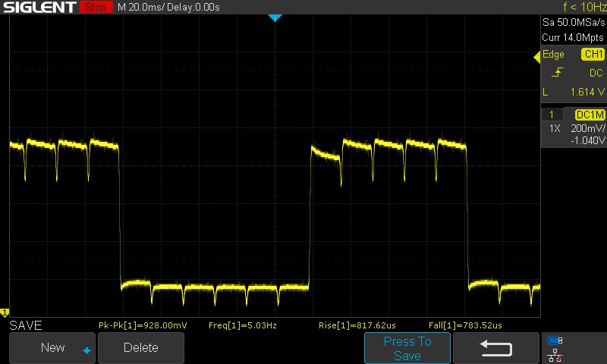Click the DC1M coupling badge
The image size is (607, 364).
[x=590, y=115]
